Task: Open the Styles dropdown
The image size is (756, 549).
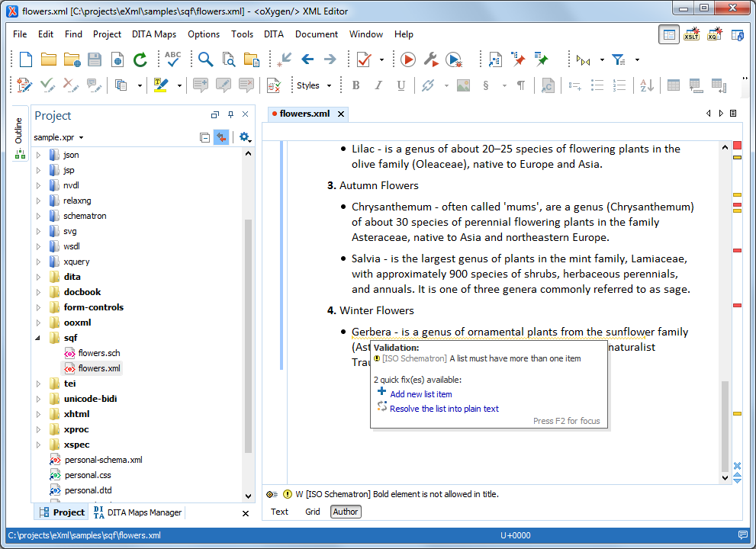Action: click(x=314, y=85)
